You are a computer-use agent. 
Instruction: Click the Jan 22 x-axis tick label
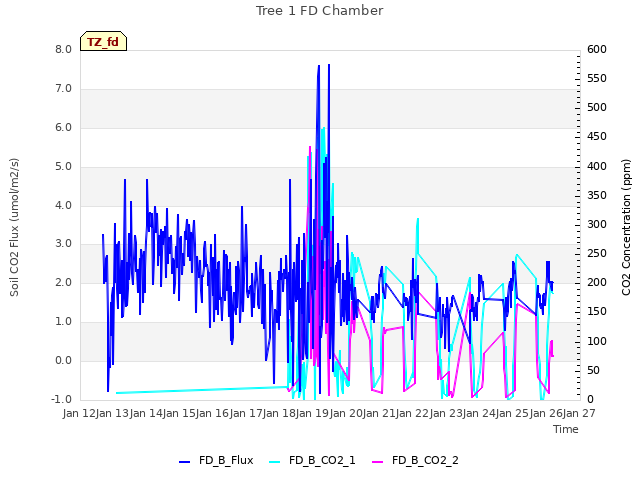point(413,413)
